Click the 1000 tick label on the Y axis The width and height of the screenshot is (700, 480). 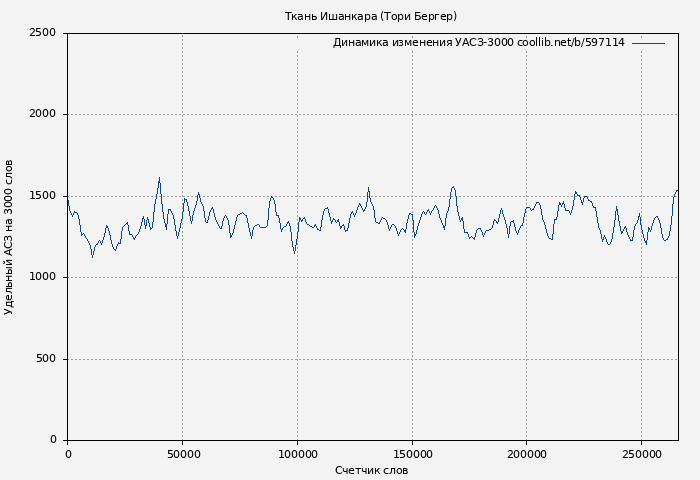42,277
